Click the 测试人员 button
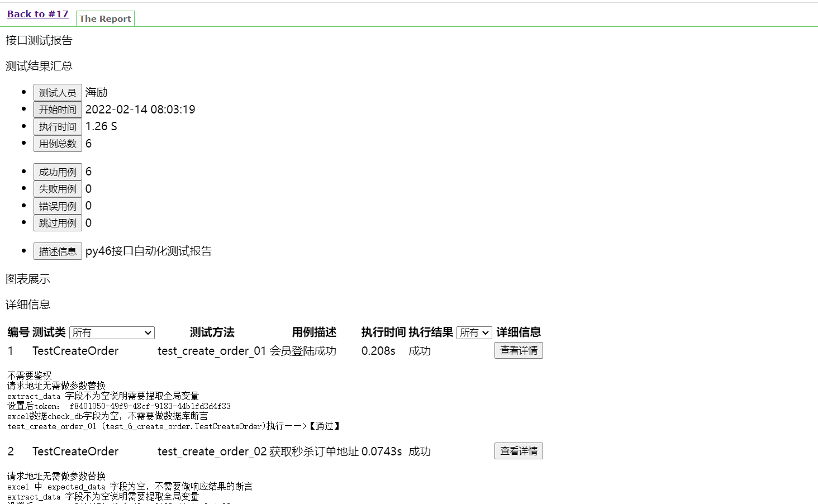 [58, 93]
